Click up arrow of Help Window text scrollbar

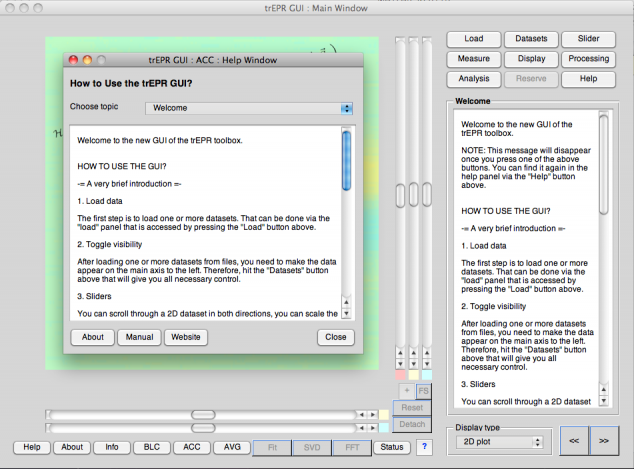coord(346,302)
